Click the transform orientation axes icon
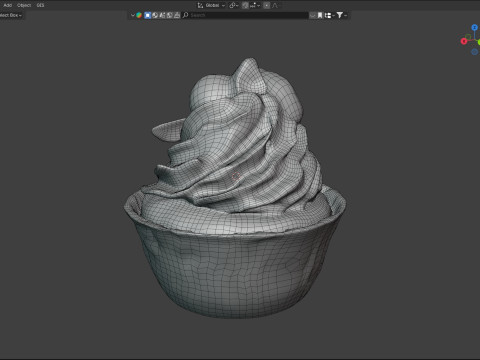Viewport: 480px width, 360px height. click(x=200, y=5)
